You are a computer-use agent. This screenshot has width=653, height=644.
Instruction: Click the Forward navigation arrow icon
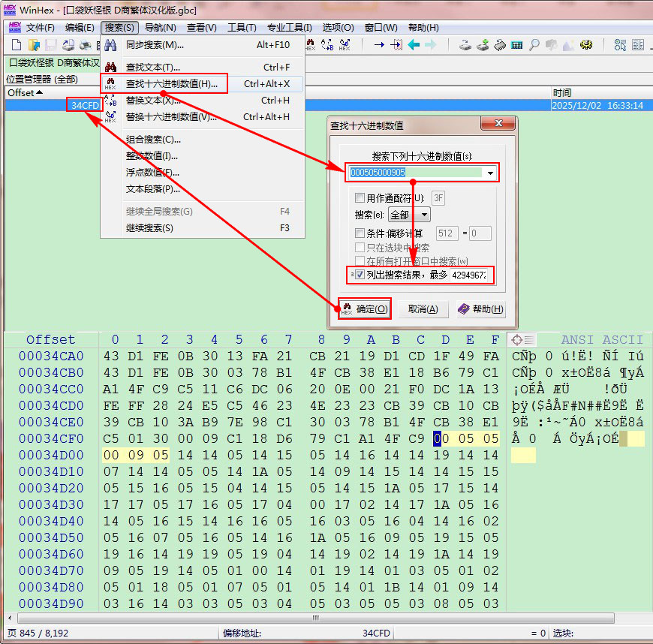431,44
